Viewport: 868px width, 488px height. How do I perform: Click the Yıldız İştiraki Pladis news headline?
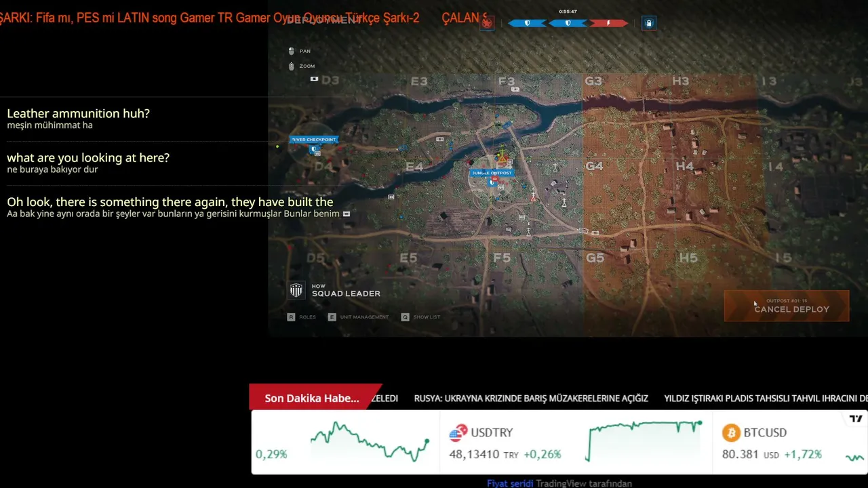point(766,399)
